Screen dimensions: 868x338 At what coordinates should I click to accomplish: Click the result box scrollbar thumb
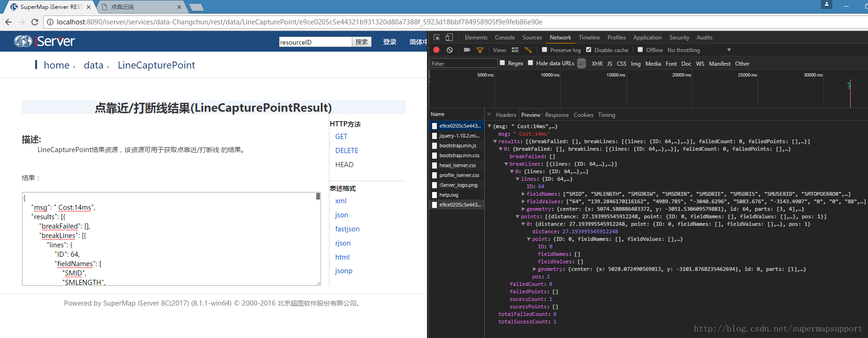(x=318, y=196)
